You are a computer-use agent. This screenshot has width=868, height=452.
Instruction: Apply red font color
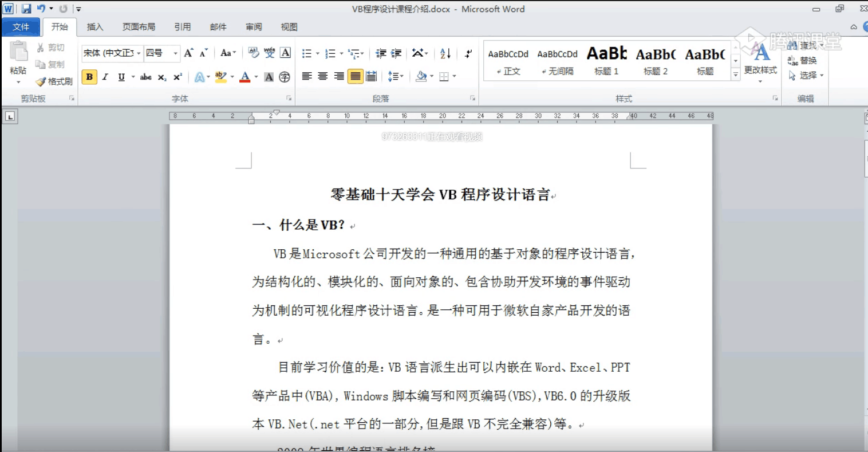tap(245, 77)
